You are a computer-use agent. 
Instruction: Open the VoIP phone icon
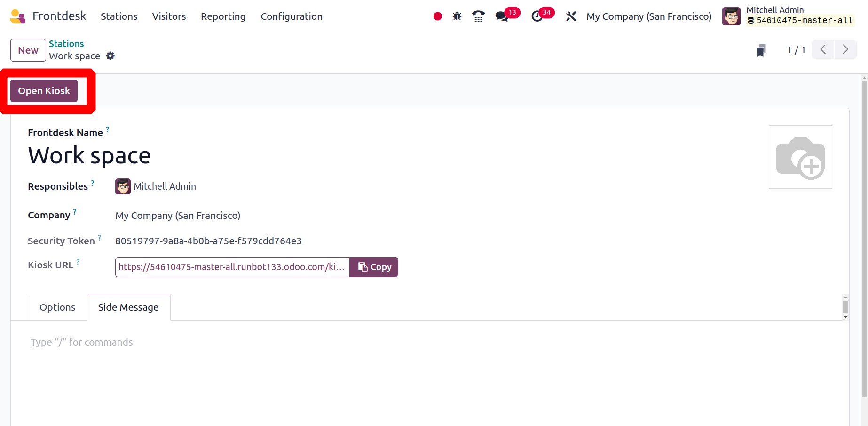478,16
